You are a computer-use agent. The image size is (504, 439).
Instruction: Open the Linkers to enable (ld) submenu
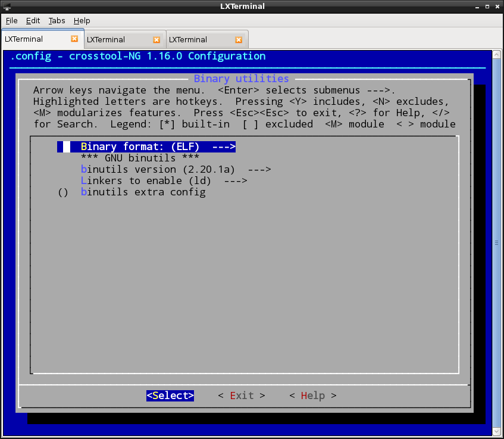pyautogui.click(x=164, y=180)
